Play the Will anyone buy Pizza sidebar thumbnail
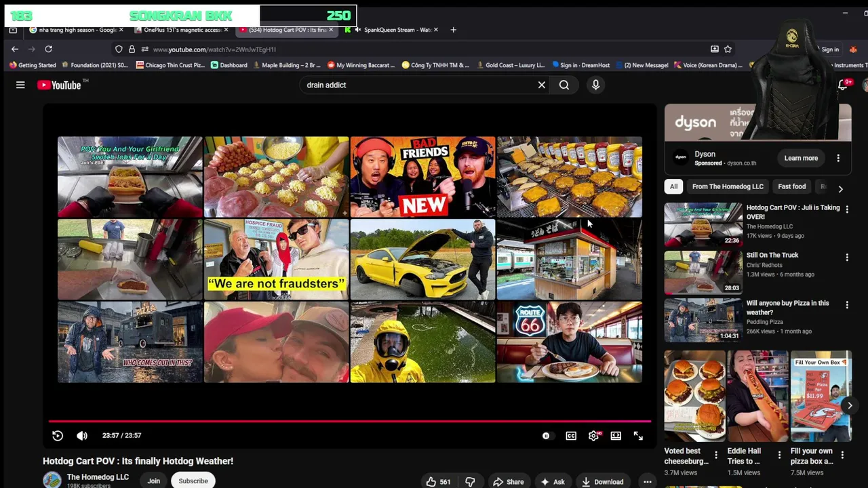868x488 pixels. tap(703, 321)
